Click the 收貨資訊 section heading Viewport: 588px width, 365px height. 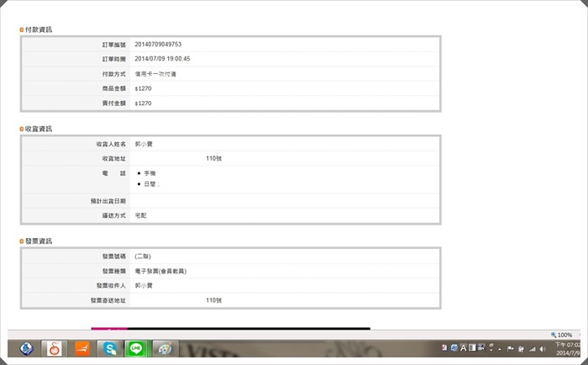(39, 129)
